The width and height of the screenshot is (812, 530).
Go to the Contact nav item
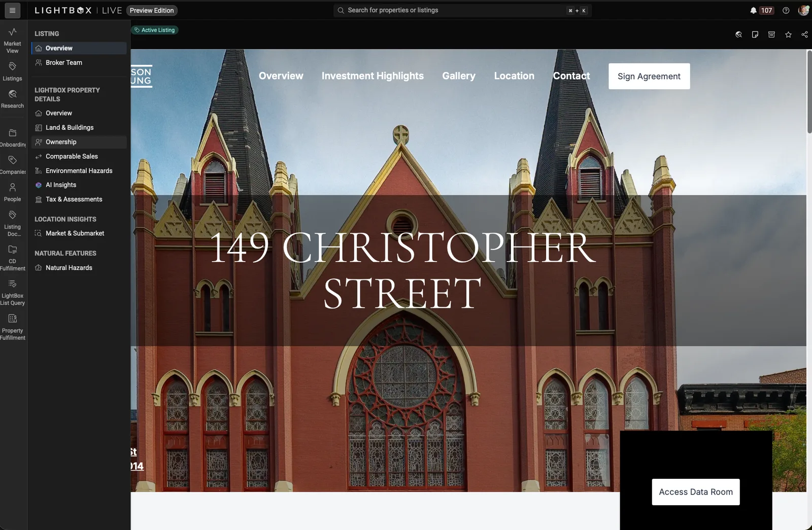click(571, 76)
